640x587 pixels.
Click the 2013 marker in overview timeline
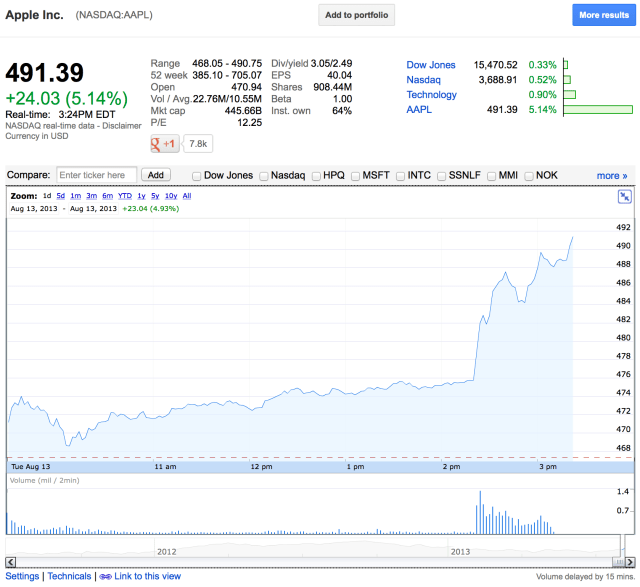pos(460,552)
